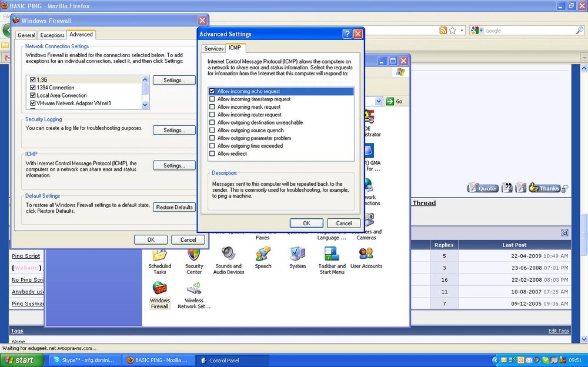Click OK in Windows Firewall dialog
The width and height of the screenshot is (588, 367).
(x=151, y=239)
